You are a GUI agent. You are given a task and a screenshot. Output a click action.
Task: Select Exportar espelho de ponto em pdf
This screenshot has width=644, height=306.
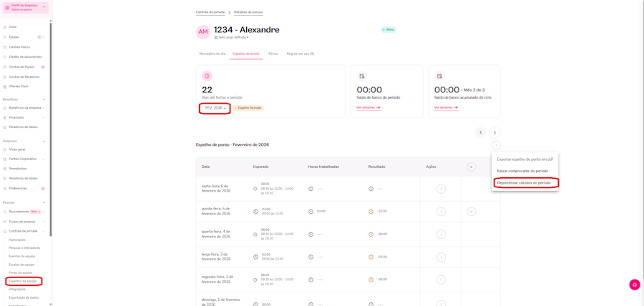(x=525, y=159)
